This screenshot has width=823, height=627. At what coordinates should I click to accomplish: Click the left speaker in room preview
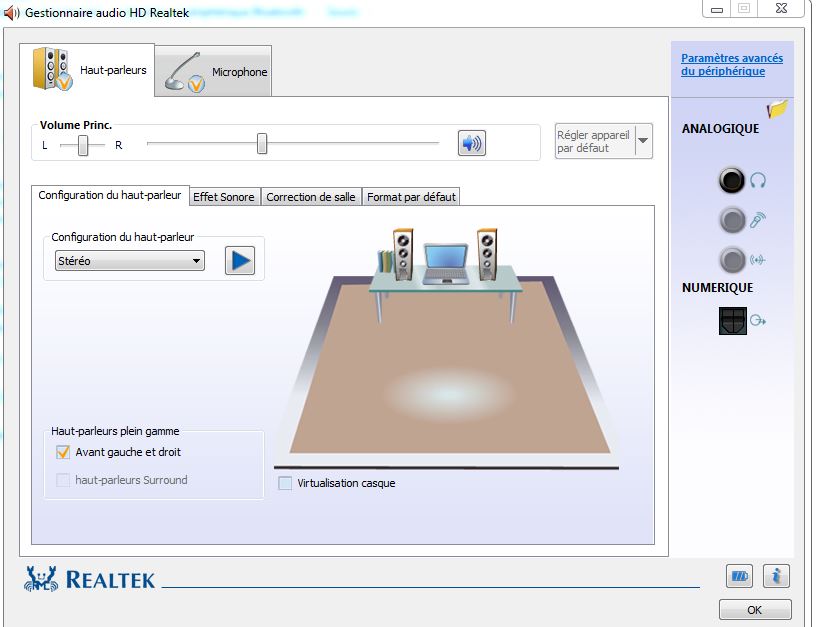point(403,254)
